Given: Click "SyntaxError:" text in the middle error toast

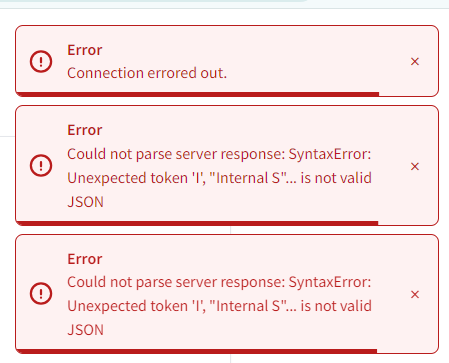Looking at the screenshot, I should 330,154.
